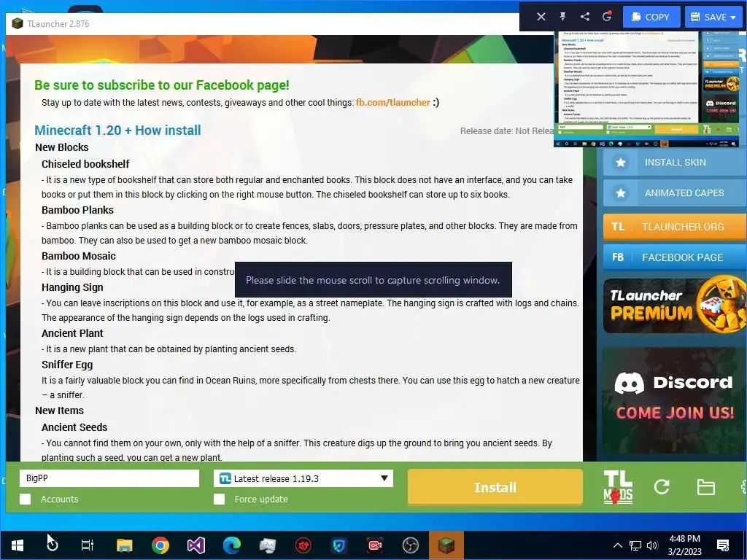Enable the Force update checkbox
The image size is (747, 560).
click(219, 499)
